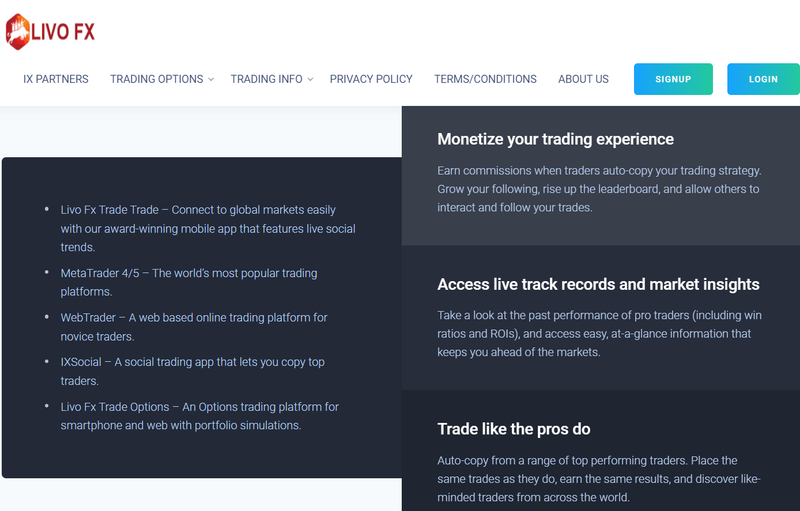
Task: Expand the TRADING OPTIONS chevron arrow
Action: tap(211, 80)
